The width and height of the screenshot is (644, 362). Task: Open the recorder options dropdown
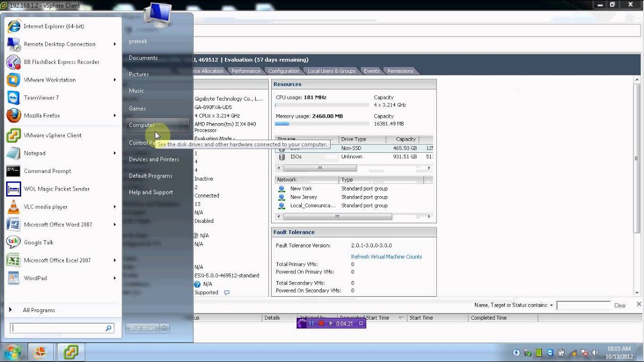[361, 323]
